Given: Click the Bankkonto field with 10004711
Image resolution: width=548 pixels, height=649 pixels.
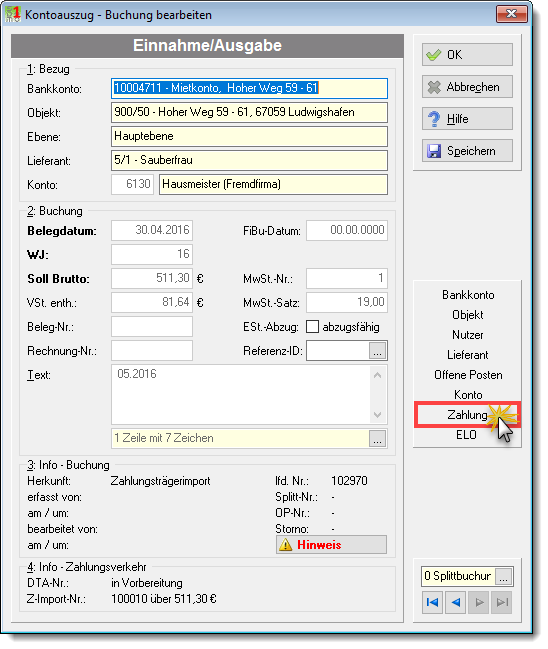Looking at the screenshot, I should click(x=249, y=88).
